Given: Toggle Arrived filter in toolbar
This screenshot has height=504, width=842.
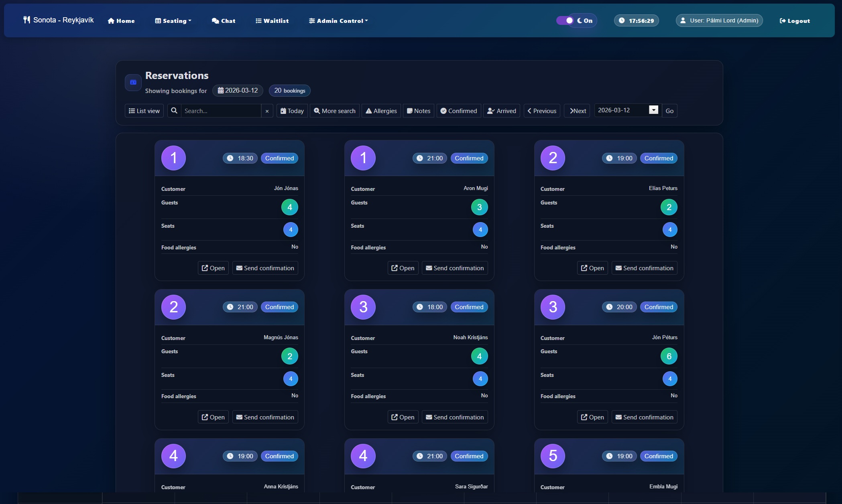Looking at the screenshot, I should [x=502, y=111].
